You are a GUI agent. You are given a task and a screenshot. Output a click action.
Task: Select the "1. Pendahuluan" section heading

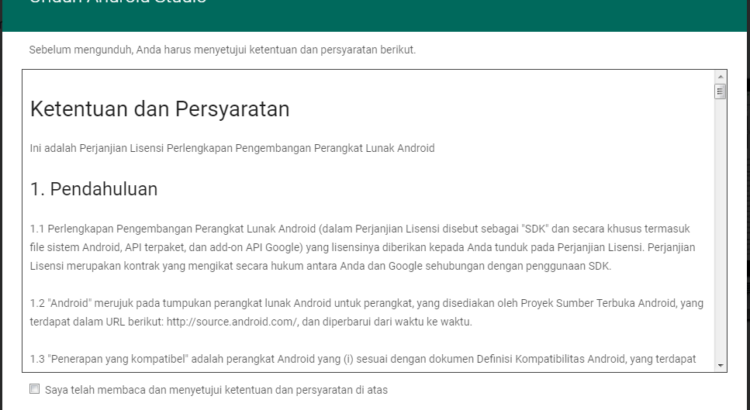(x=94, y=188)
